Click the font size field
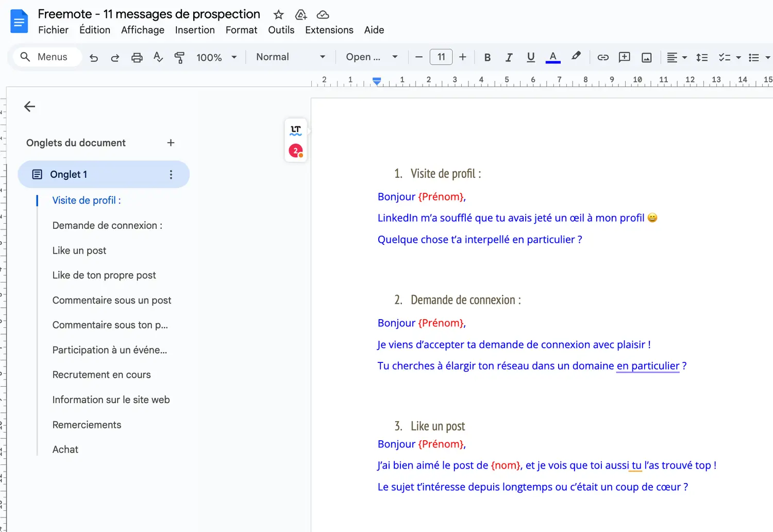 (x=441, y=57)
